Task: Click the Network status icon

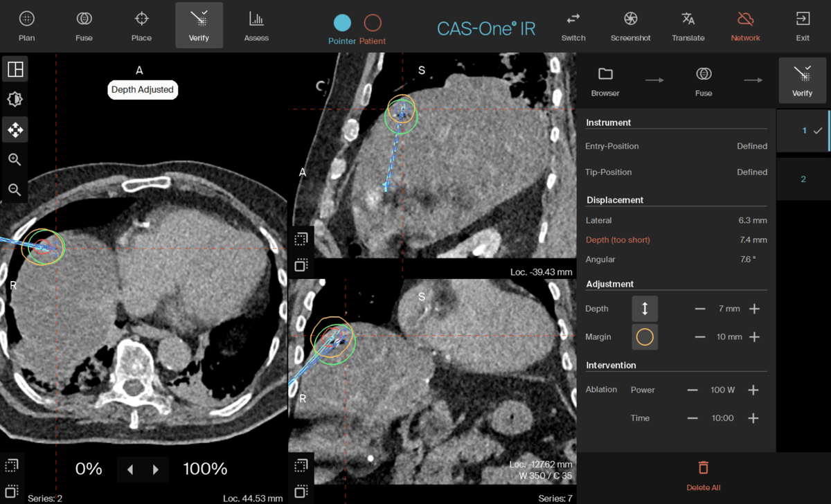Action: (x=745, y=26)
